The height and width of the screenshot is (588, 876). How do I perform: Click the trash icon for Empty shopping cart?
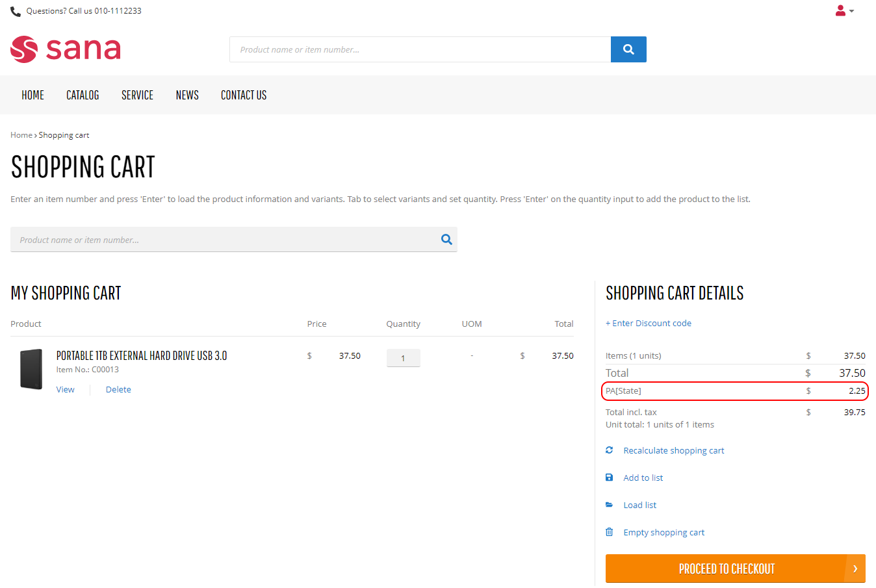pyautogui.click(x=609, y=532)
